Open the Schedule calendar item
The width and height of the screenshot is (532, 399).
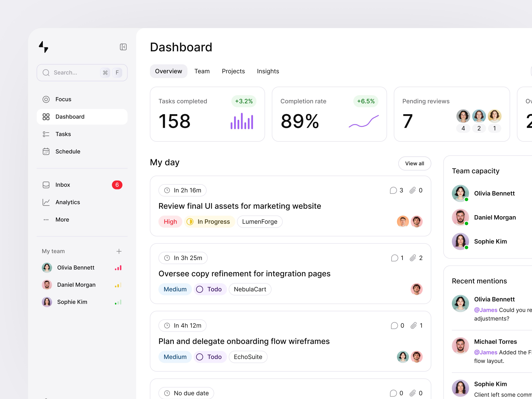tap(68, 152)
